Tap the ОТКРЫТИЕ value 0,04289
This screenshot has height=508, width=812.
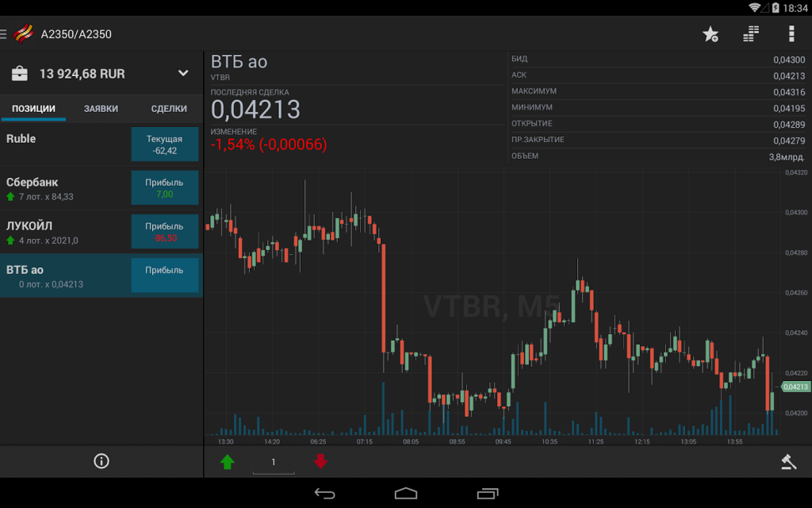(789, 125)
